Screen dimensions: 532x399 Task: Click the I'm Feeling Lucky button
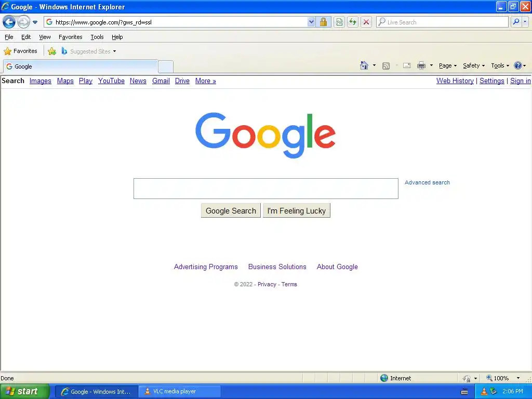coord(297,211)
